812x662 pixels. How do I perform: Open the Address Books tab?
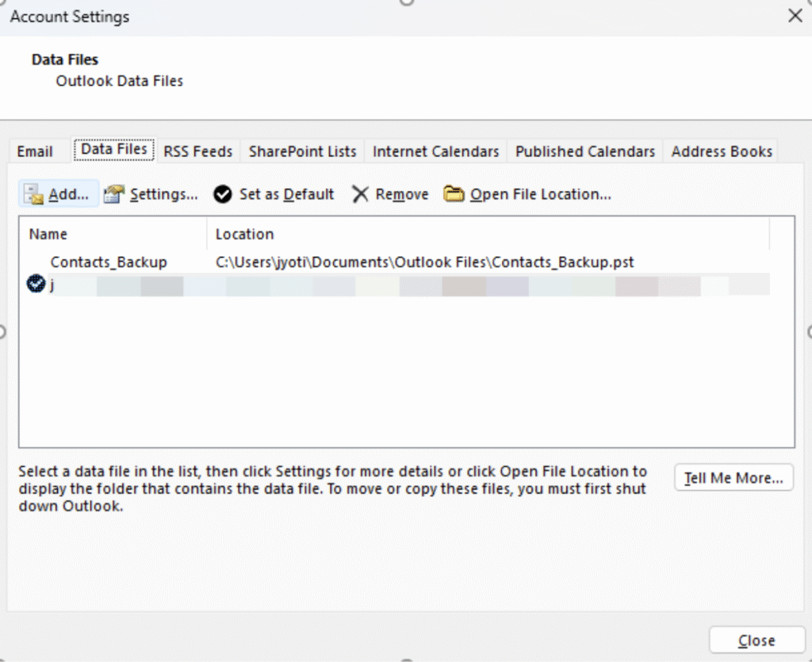pos(721,151)
